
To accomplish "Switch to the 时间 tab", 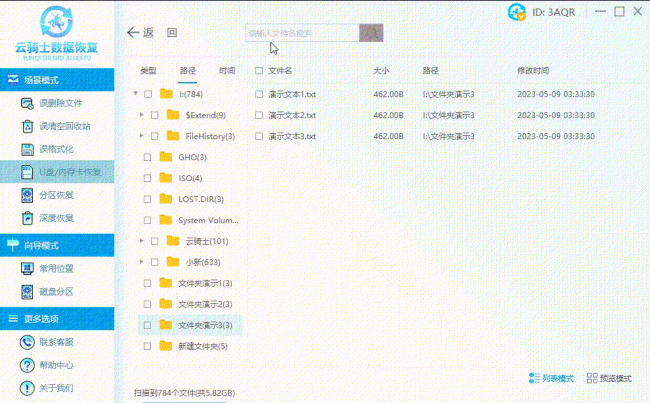I will tap(227, 70).
